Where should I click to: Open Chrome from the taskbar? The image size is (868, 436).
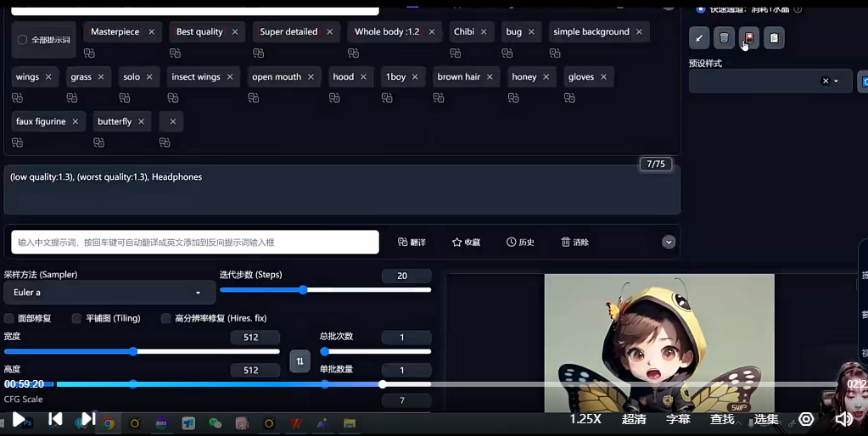coord(109,424)
